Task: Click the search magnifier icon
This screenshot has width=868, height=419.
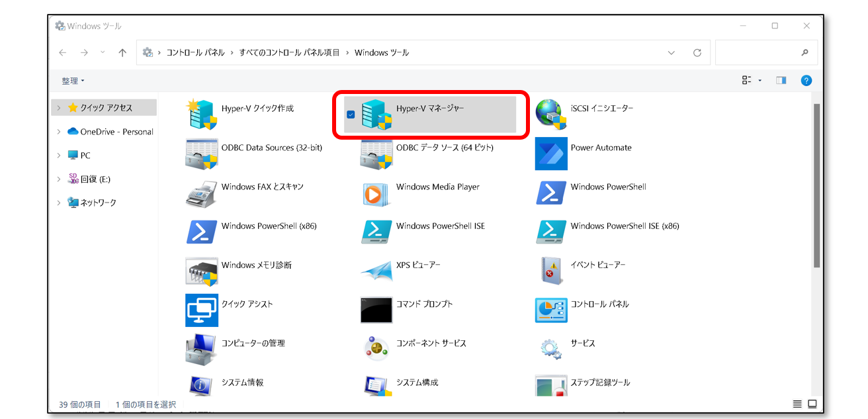Action: click(804, 52)
